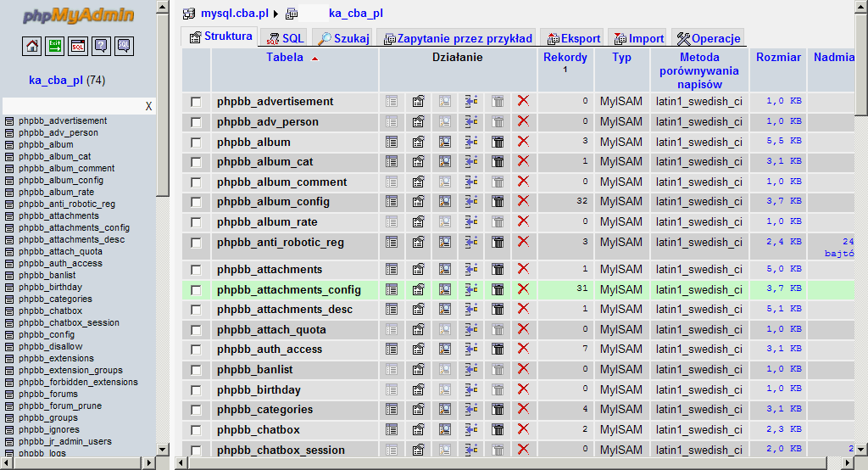Sort by Metoda porównywania napisów header
Screen dimensions: 868x470
[699, 71]
